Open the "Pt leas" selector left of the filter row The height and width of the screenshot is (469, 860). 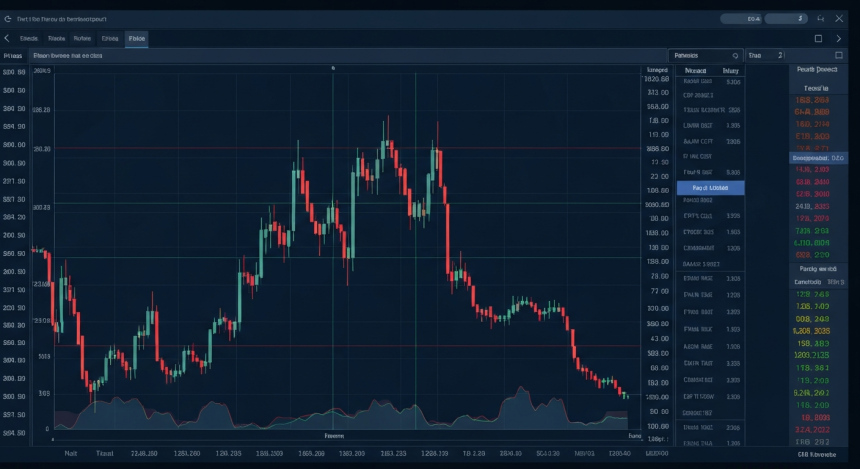pos(13,56)
